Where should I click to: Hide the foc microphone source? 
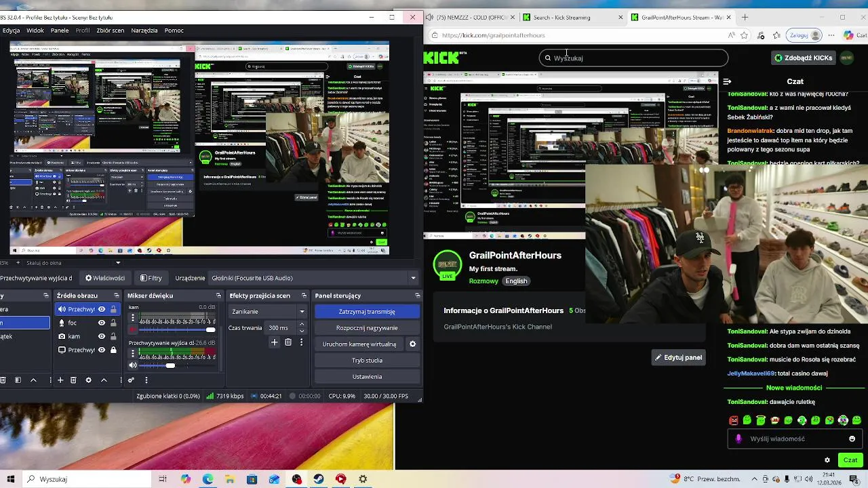tap(102, 323)
